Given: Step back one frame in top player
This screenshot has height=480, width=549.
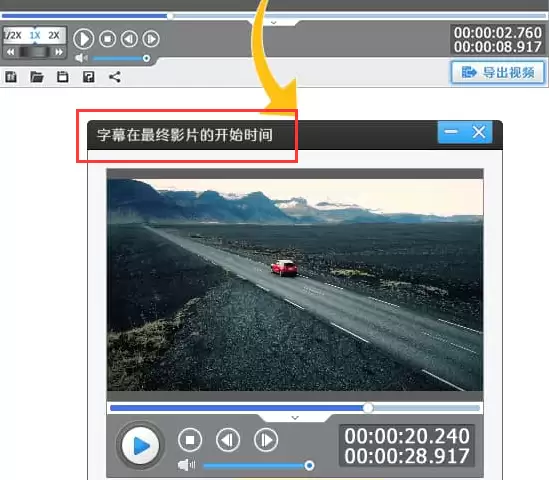Looking at the screenshot, I should tap(129, 39).
